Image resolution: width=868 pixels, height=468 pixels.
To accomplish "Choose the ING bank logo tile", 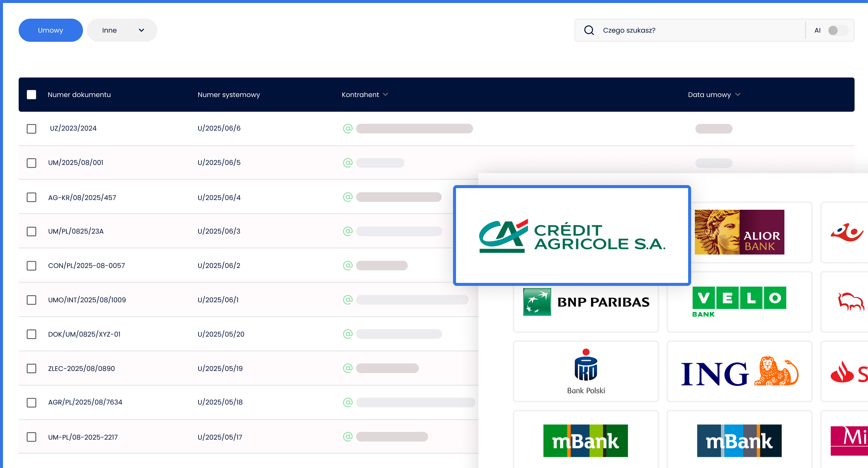I will point(739,372).
